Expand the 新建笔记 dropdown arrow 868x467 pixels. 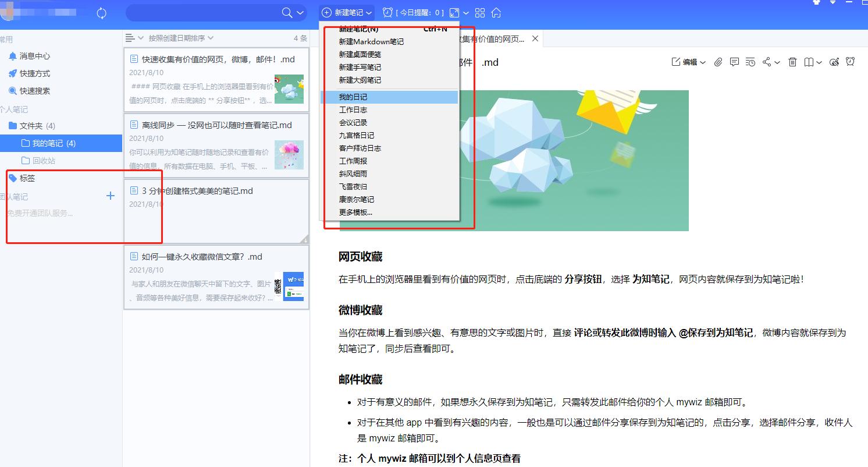click(x=368, y=12)
